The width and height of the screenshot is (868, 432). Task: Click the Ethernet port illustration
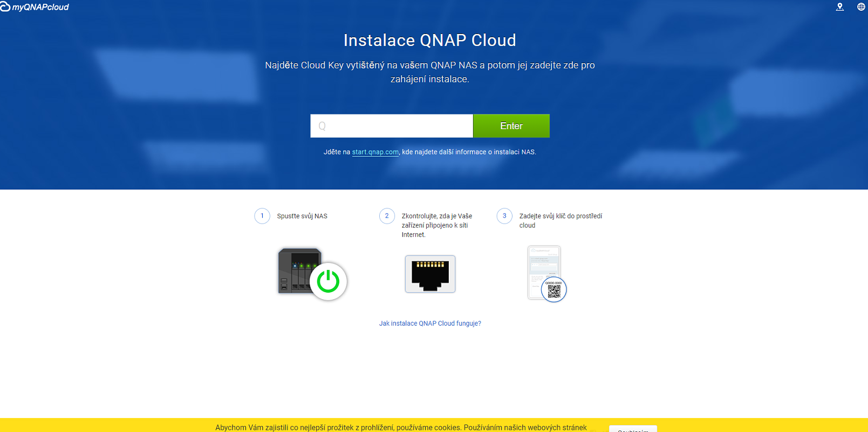[x=430, y=274]
